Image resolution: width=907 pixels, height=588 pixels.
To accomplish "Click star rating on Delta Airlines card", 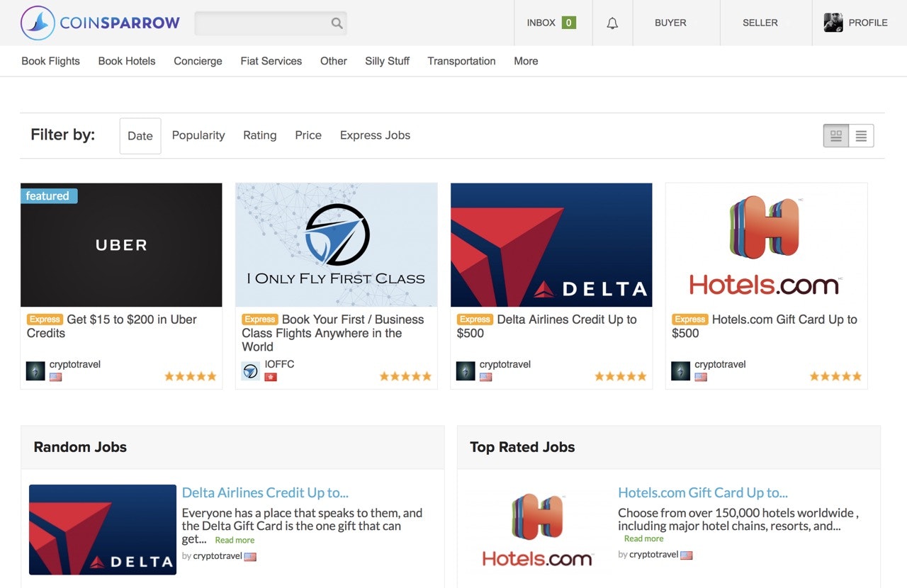I will (x=621, y=376).
